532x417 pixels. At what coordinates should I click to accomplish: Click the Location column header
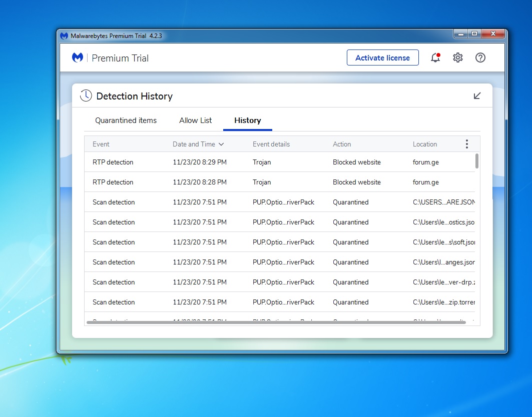pos(425,144)
